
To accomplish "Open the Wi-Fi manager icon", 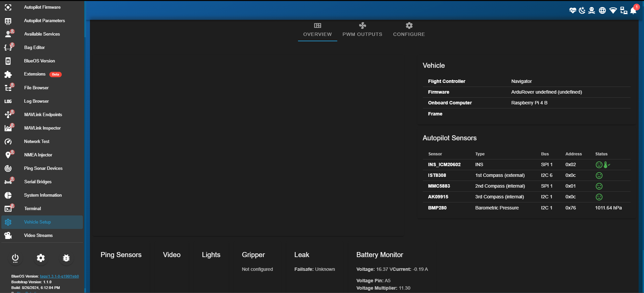I will click(613, 10).
